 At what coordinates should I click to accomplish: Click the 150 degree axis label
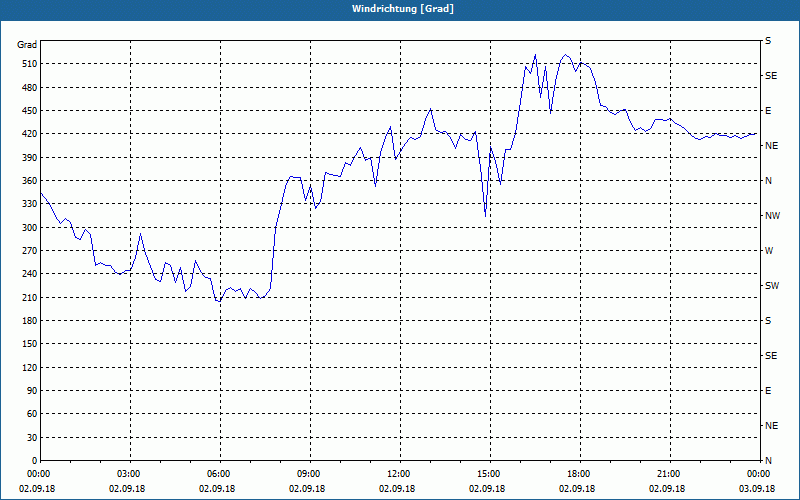point(29,344)
